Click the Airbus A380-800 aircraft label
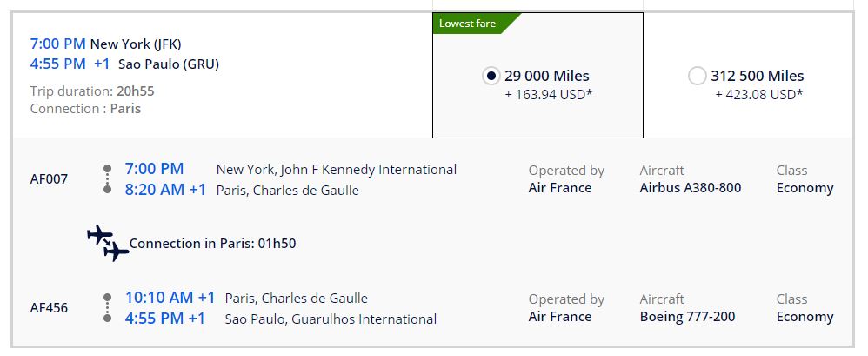 coord(690,188)
